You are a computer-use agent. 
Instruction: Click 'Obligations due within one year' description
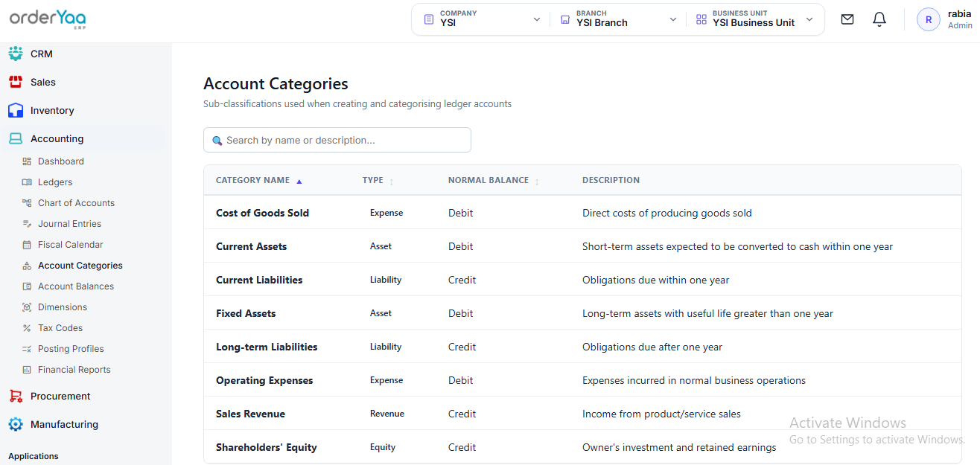[656, 280]
